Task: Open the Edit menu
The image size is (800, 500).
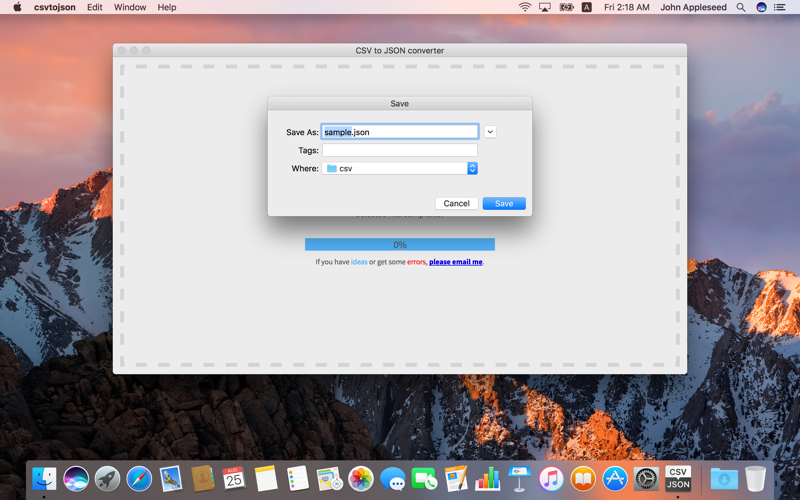Action: coord(94,7)
